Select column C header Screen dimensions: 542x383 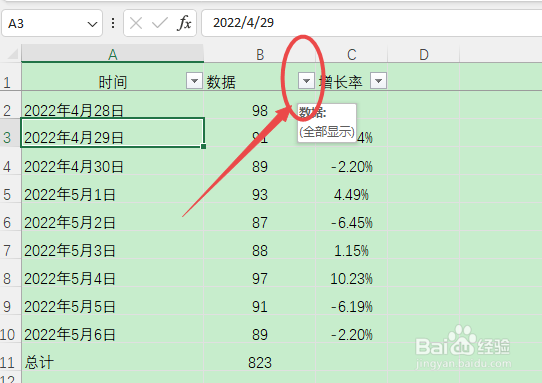pyautogui.click(x=352, y=54)
